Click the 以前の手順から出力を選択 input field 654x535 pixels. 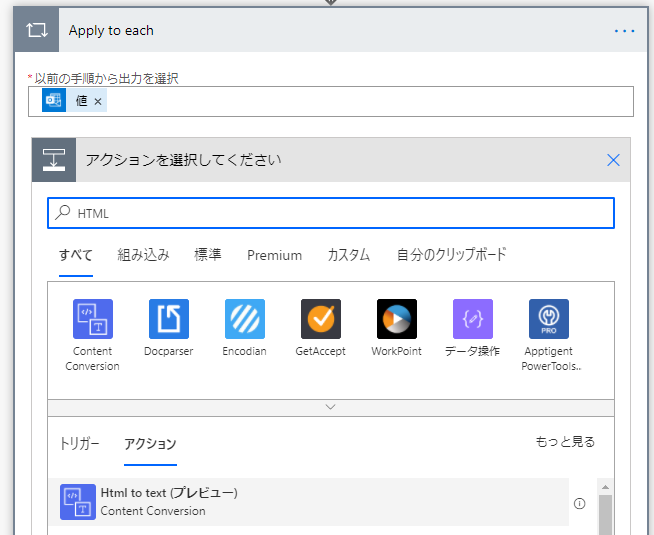pyautogui.click(x=331, y=101)
